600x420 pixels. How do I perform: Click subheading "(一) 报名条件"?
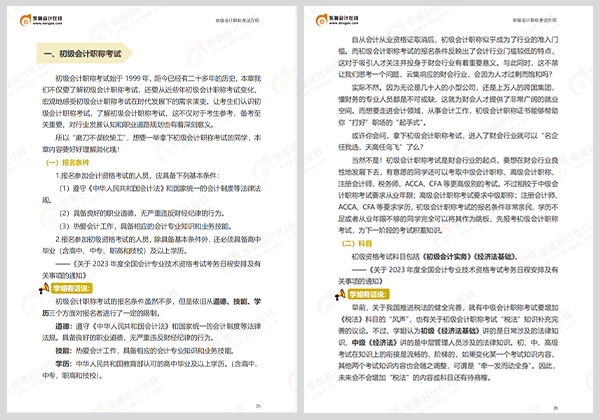(67, 163)
